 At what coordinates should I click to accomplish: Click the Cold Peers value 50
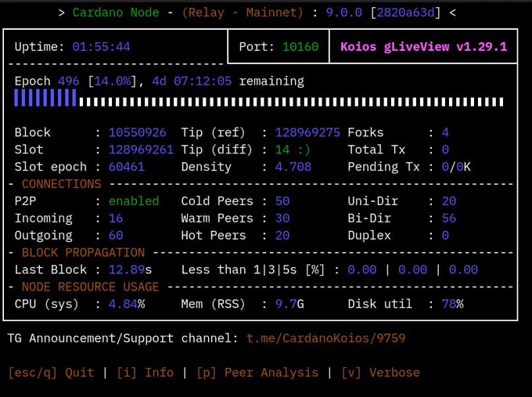point(282,201)
